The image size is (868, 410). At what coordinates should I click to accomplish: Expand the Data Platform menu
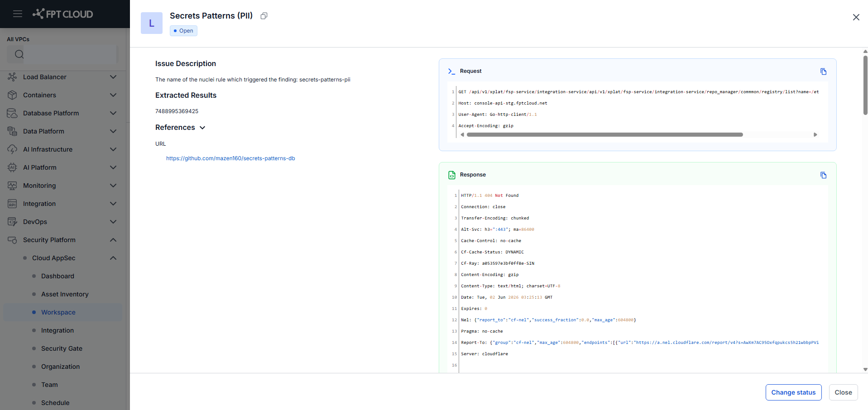(x=113, y=131)
